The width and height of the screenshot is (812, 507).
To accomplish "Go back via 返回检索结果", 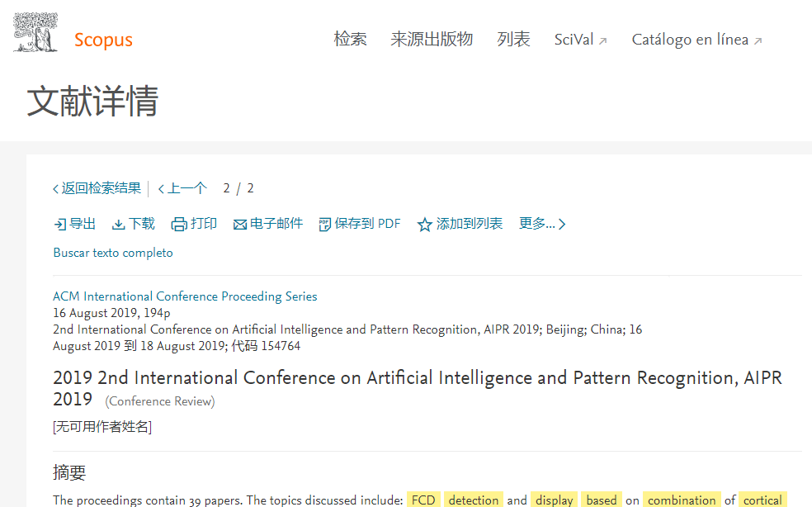I will (97, 188).
